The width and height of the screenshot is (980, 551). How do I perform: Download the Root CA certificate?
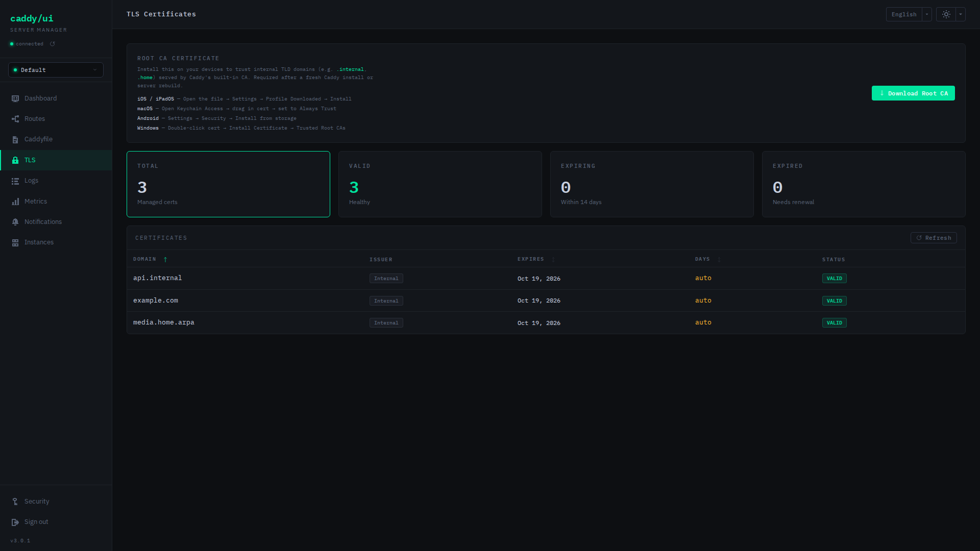[x=913, y=93]
